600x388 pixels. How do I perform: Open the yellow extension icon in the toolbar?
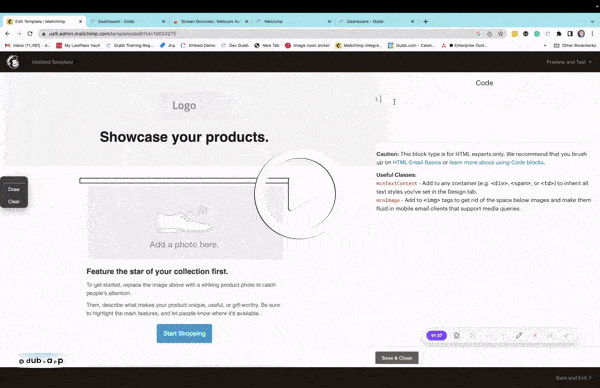(x=515, y=34)
